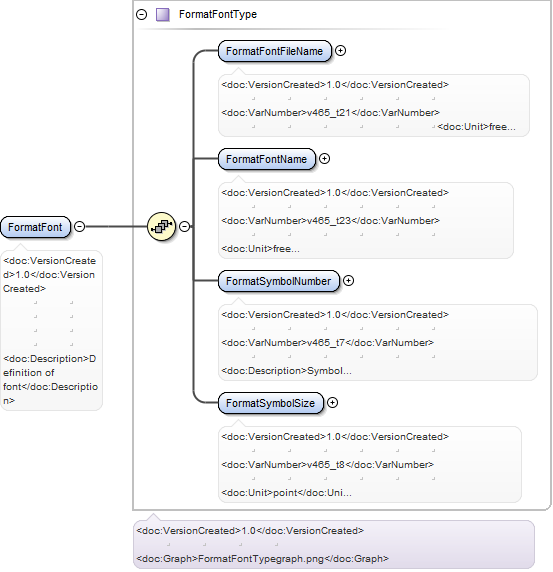Click the v465_t7 VarNumber annotation
Viewport: 553px width, 572px height.
(x=328, y=343)
